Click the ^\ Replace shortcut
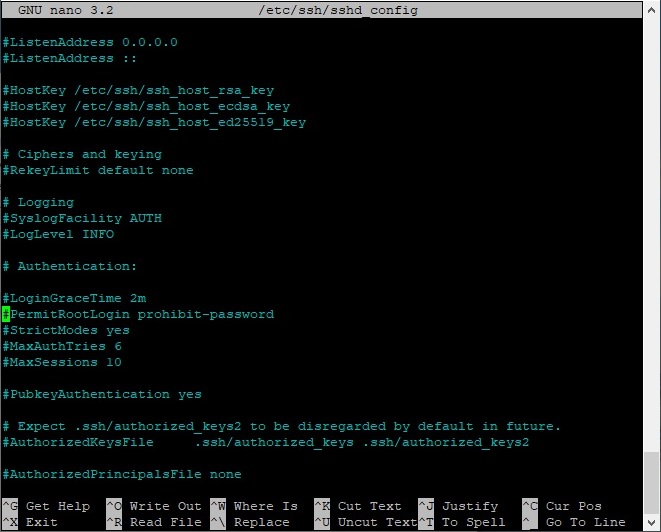Image resolution: width=661 pixels, height=532 pixels. pos(250,522)
